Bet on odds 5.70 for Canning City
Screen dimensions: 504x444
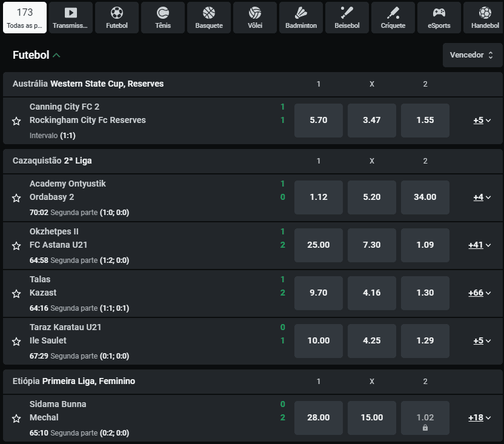[x=318, y=121]
